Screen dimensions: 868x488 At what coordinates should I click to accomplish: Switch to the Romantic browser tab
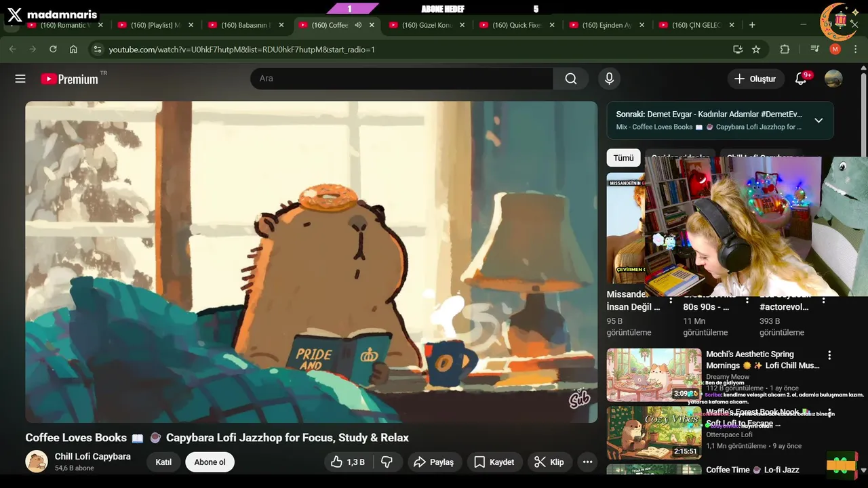pos(64,25)
